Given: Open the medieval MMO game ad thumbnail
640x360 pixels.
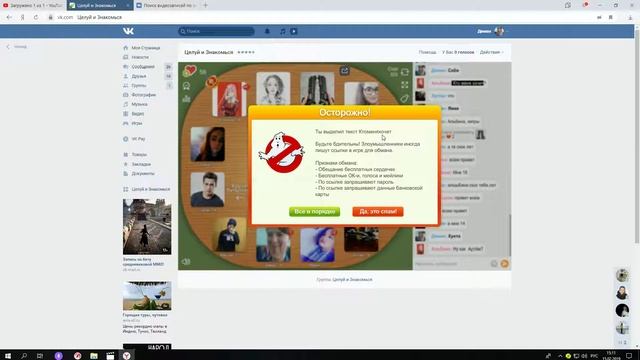Looking at the screenshot, I should 147,227.
